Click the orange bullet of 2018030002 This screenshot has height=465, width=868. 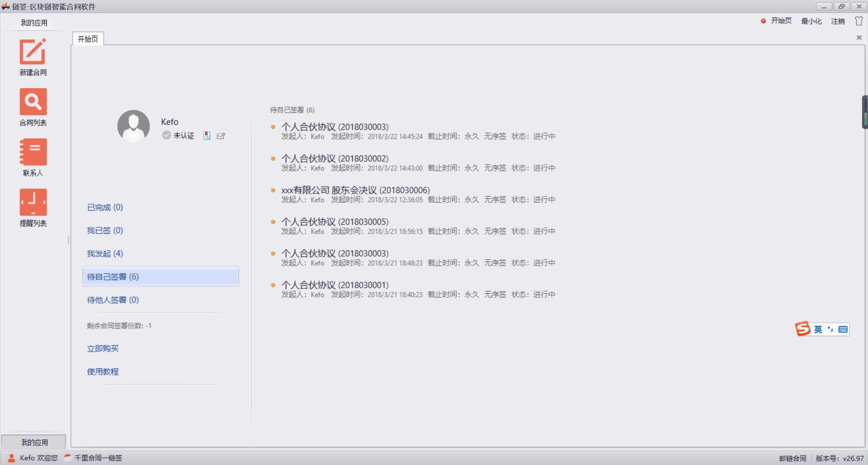pos(273,158)
